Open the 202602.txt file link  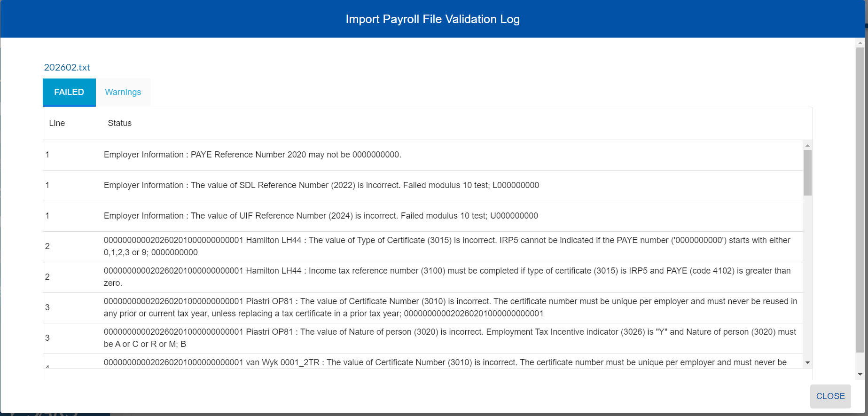click(67, 67)
